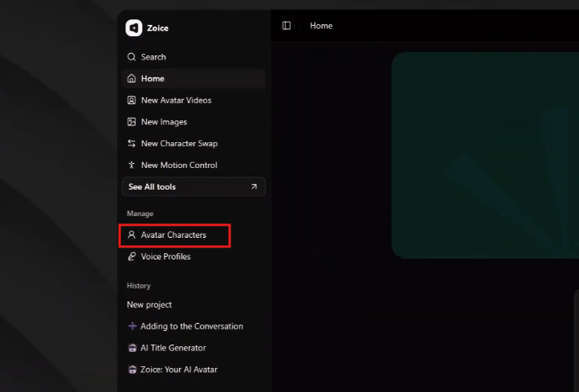Open Adding to the Conversation history item

coord(192,326)
